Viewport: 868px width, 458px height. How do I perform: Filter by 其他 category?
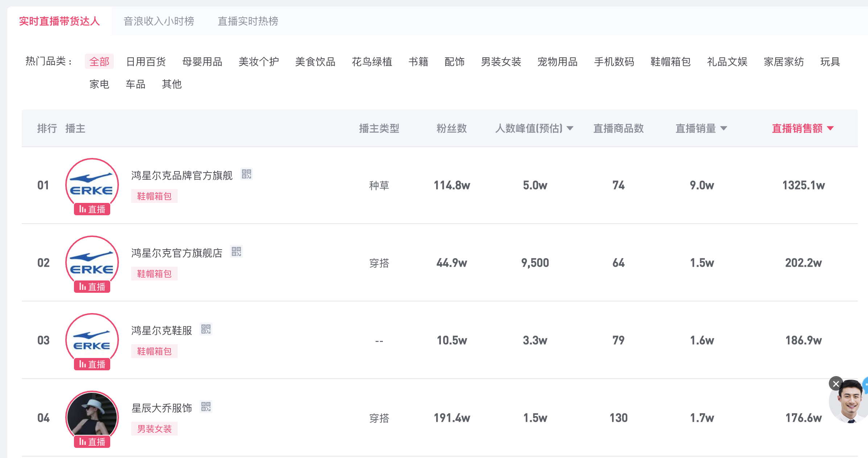[172, 84]
